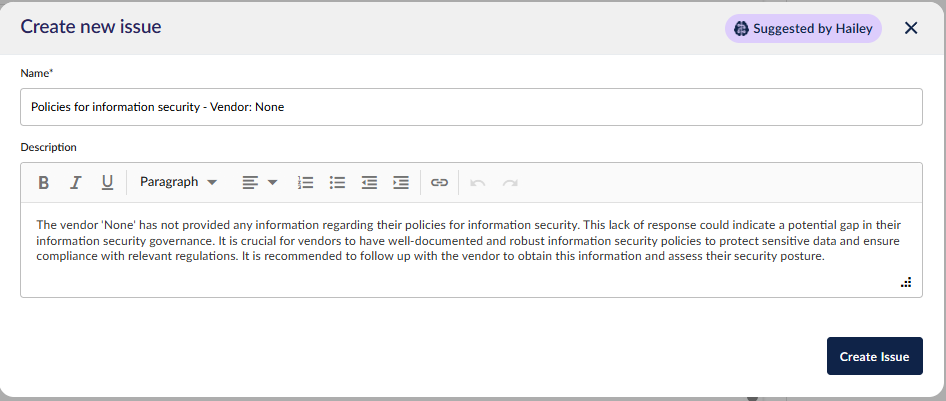Click the redo arrow in editor toolbar
This screenshot has width=946, height=401.
click(510, 182)
